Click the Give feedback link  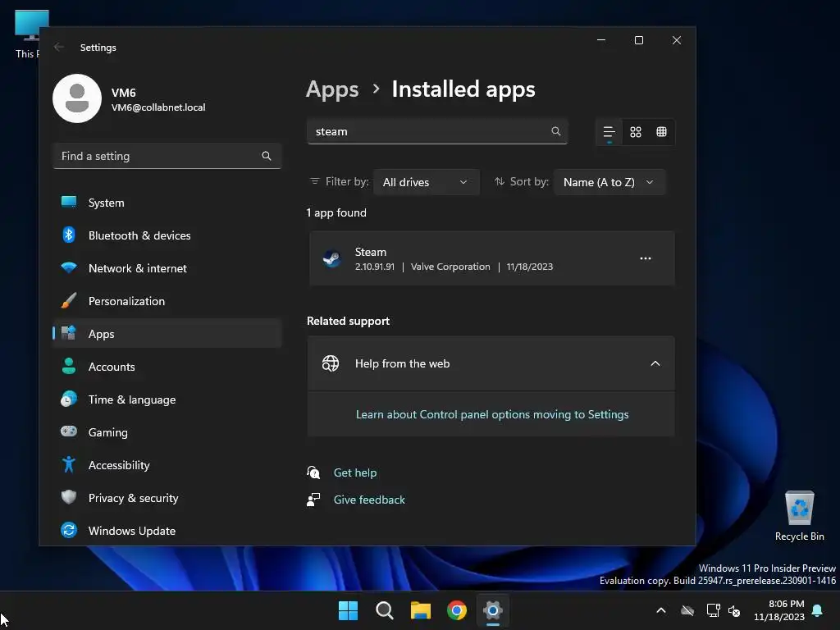coord(369,500)
